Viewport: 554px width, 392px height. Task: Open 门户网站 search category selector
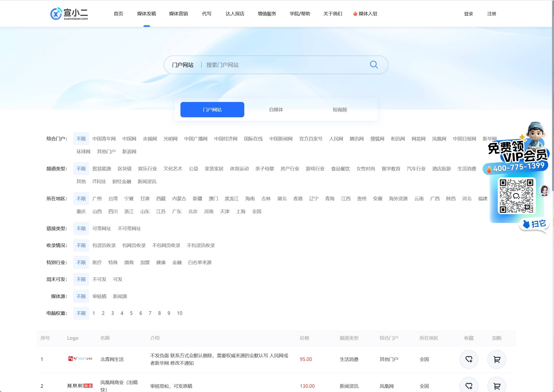[183, 65]
